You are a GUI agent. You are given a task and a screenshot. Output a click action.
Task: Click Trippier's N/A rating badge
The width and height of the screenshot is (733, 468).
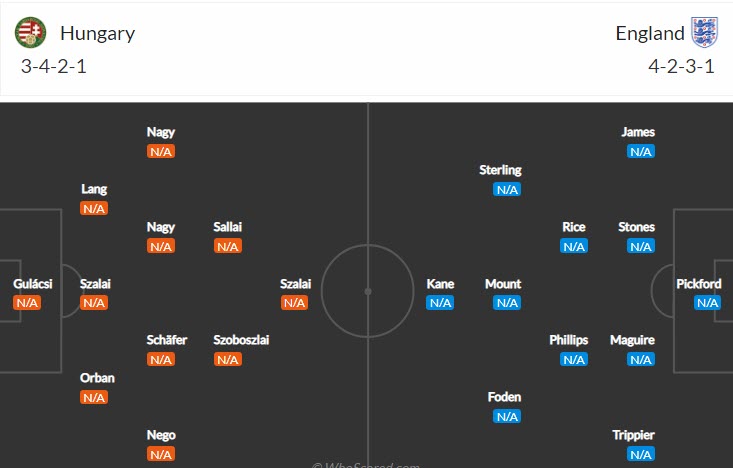(641, 454)
